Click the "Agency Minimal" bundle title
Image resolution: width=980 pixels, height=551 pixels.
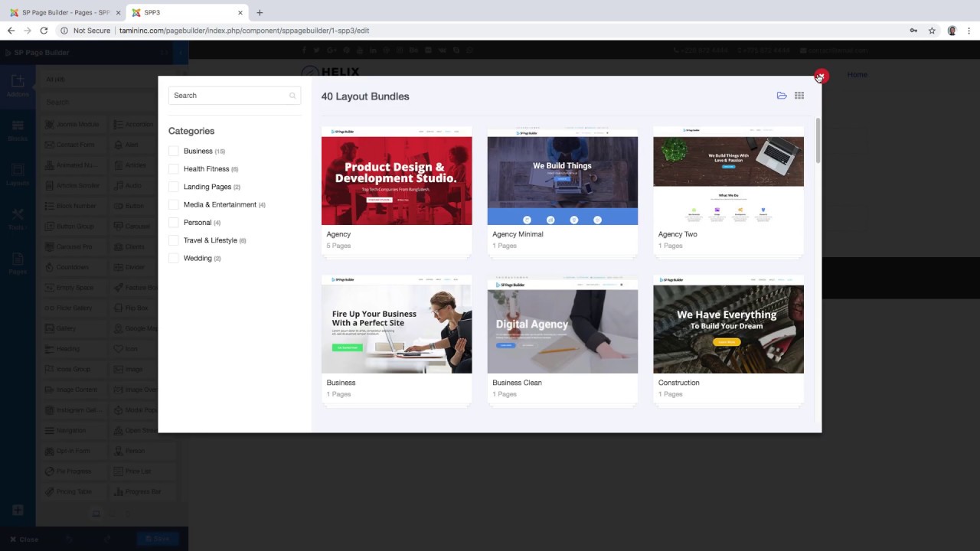(x=518, y=234)
